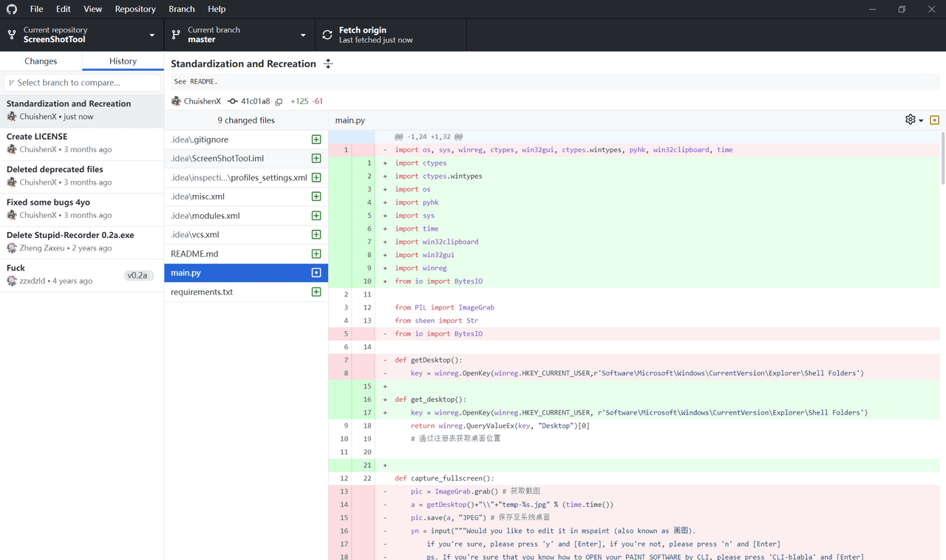This screenshot has height=560, width=946.
Task: Click the modified file icon beside main.py header
Action: pos(934,120)
